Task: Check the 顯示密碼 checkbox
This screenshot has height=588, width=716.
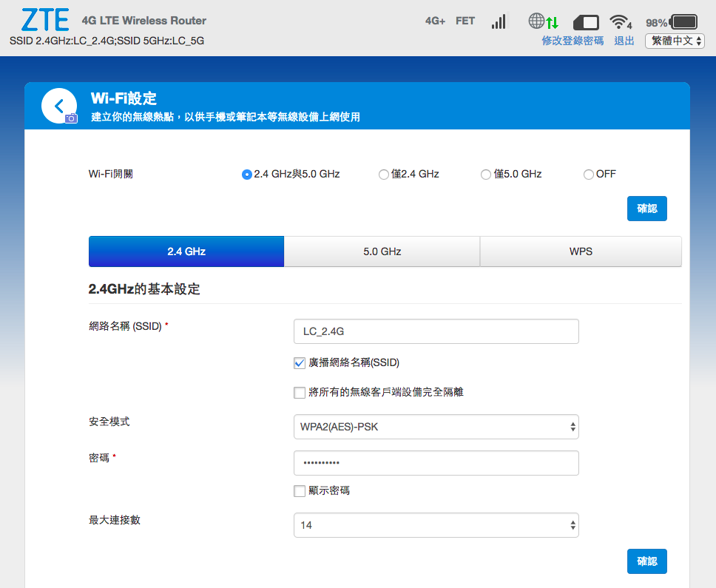Action: coord(300,491)
